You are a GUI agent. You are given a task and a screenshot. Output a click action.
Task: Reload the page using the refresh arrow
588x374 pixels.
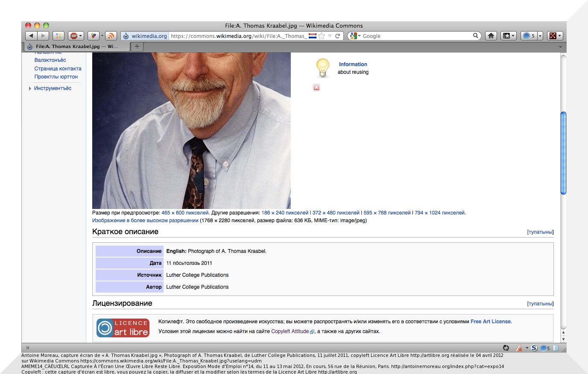[x=338, y=36]
